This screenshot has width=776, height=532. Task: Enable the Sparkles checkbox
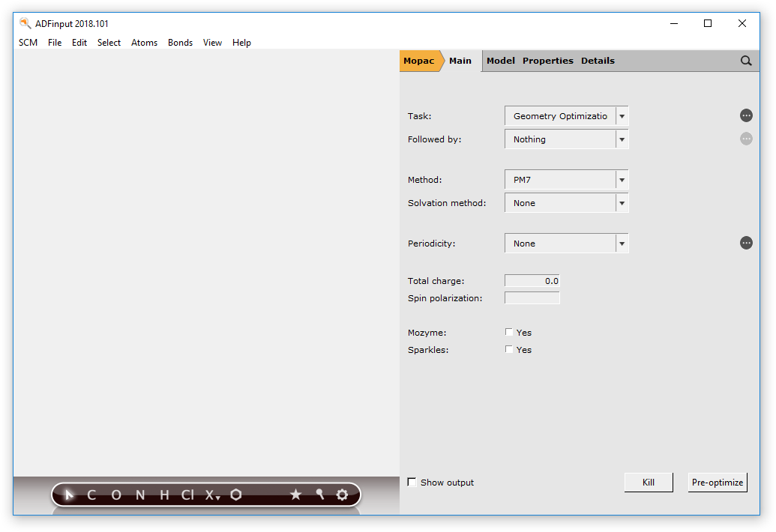coord(509,350)
